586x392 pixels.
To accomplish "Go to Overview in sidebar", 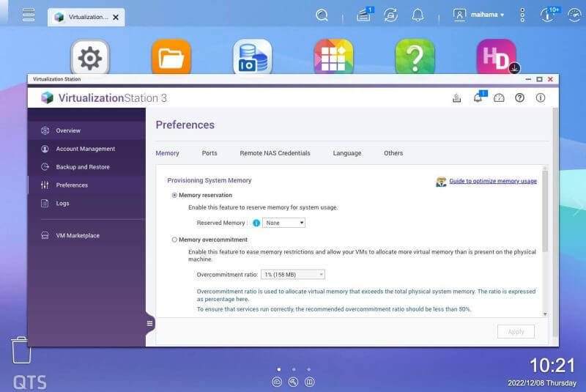I will click(x=86, y=130).
